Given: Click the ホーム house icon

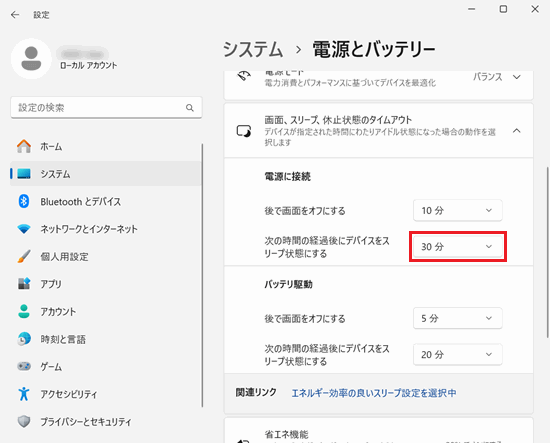Looking at the screenshot, I should click(24, 146).
